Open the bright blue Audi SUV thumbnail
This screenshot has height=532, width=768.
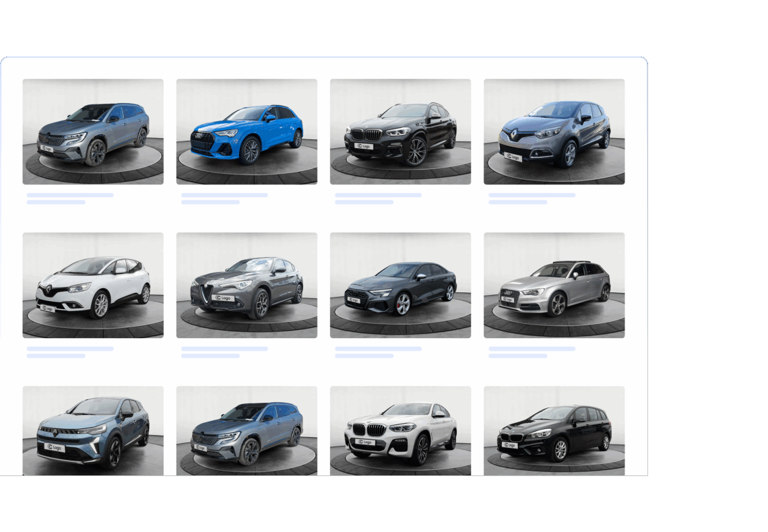pos(247,132)
